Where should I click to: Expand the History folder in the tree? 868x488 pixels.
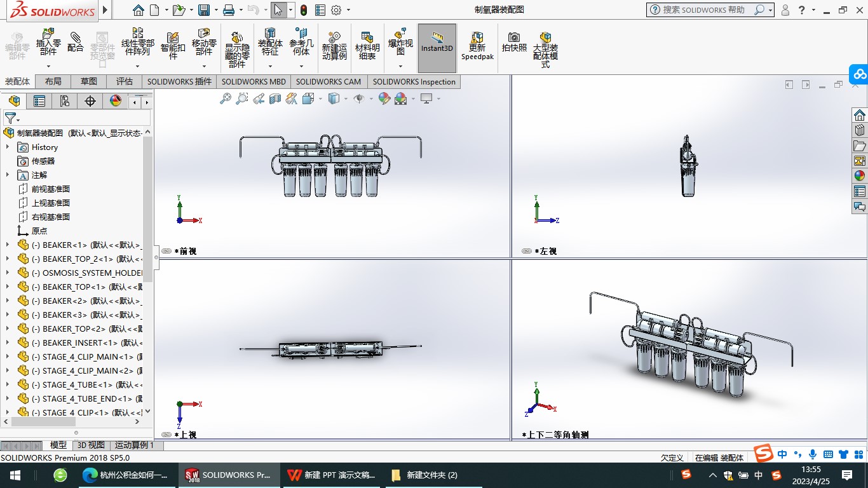(8, 147)
